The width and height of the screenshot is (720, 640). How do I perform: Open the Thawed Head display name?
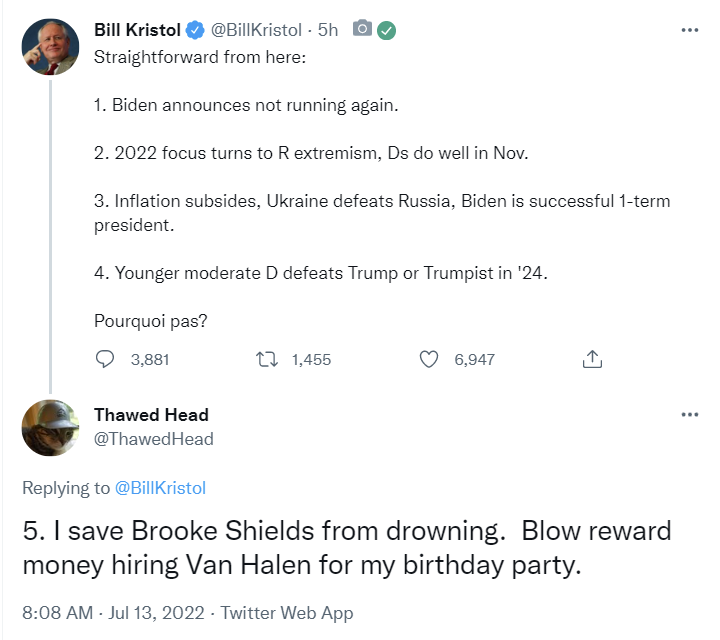tap(151, 415)
